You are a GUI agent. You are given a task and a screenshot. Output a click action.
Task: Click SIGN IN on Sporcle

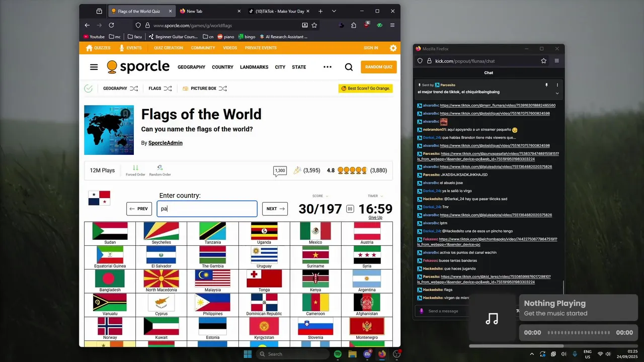pyautogui.click(x=371, y=48)
